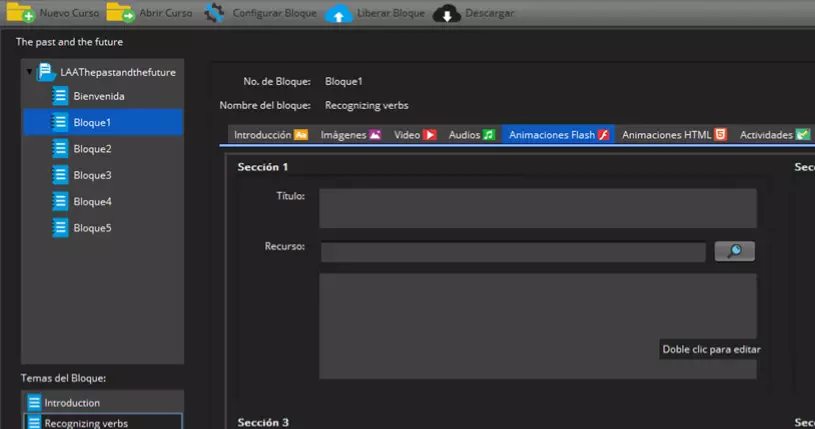Open the Audios tab

(471, 135)
